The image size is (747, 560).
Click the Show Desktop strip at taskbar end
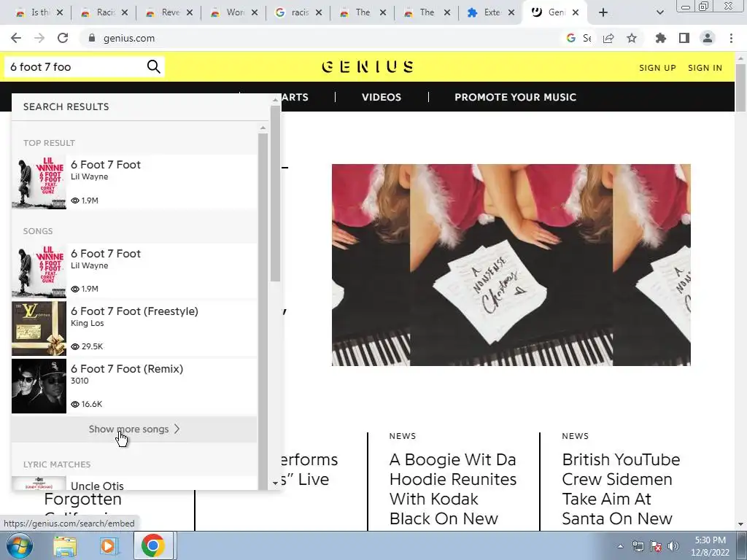[x=741, y=545]
